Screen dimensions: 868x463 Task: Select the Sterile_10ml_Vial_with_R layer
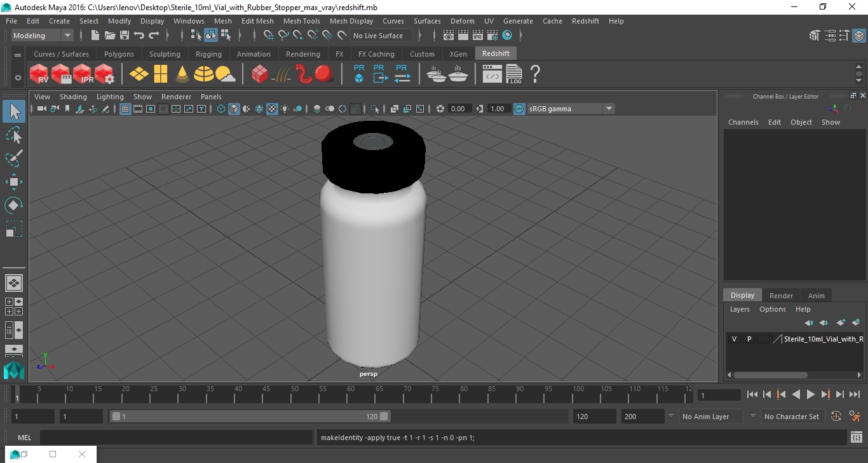click(x=824, y=339)
